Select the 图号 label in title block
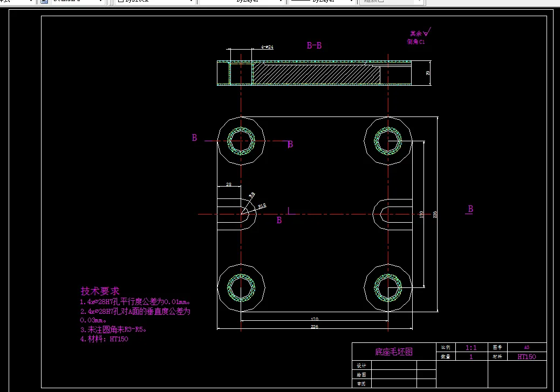Image resolution: width=560 pixels, height=392 pixels. coord(497,347)
